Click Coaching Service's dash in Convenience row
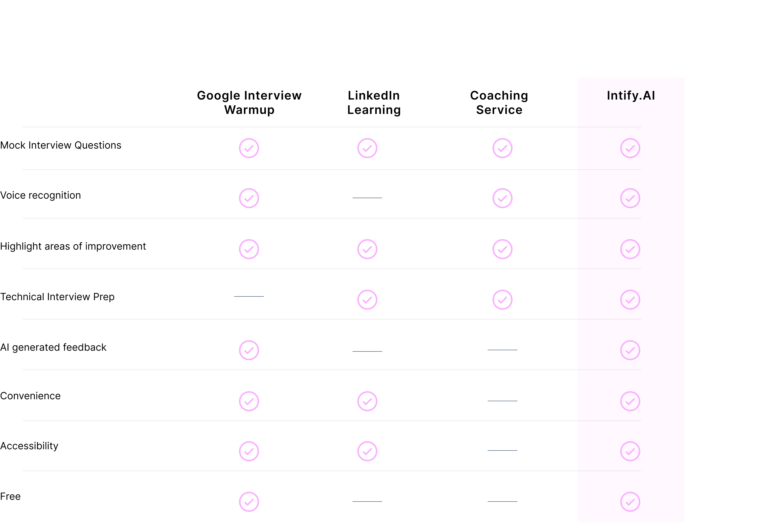 (502, 401)
